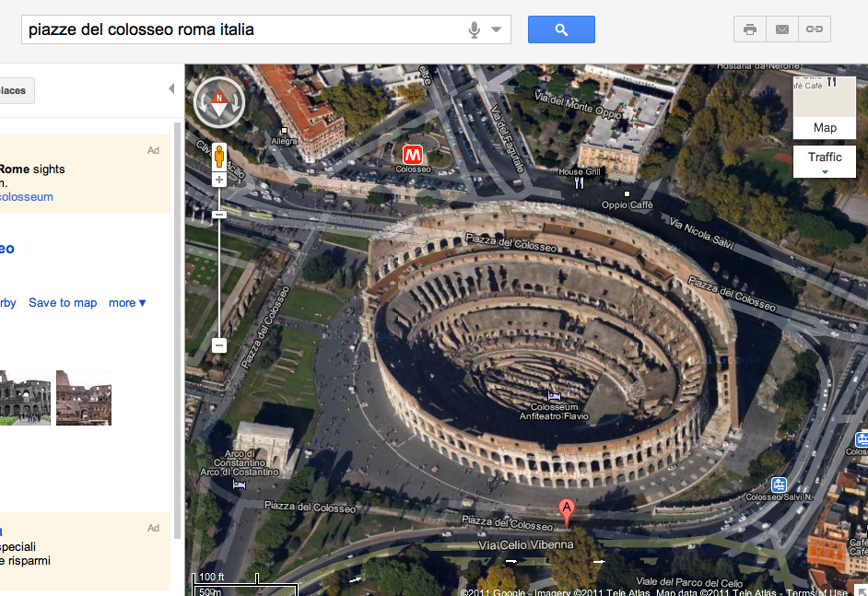The height and width of the screenshot is (596, 868).
Task: Click the Rome sights ad heading
Action: [x=32, y=169]
